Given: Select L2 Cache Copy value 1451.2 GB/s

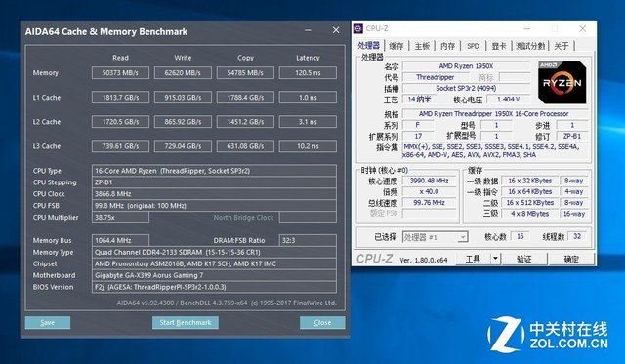Looking at the screenshot, I should click(245, 122).
